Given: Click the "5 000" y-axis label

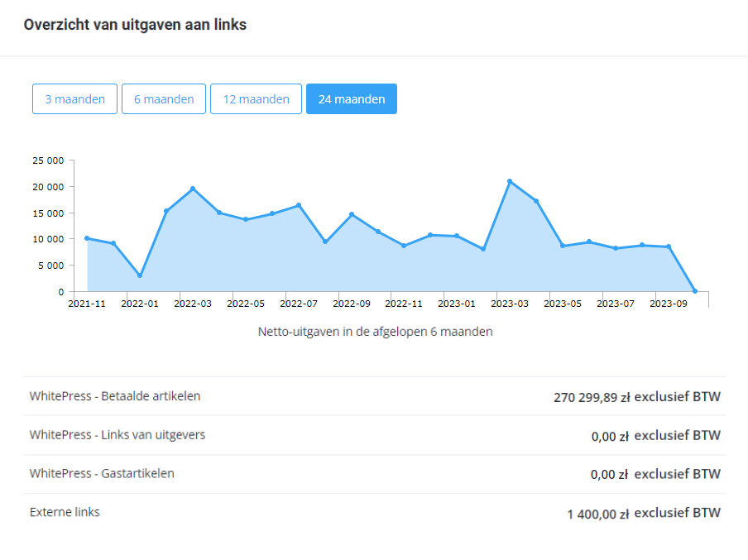Looking at the screenshot, I should click(51, 266).
